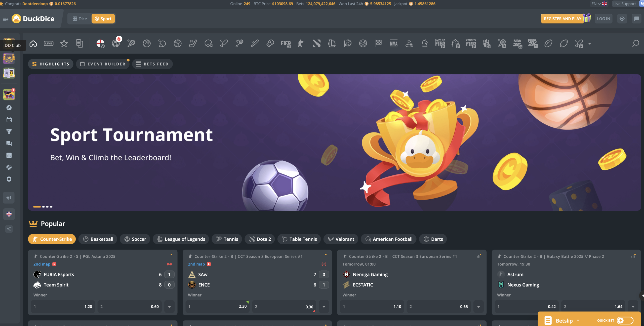Click Register and Play button
This screenshot has width=644, height=326.
point(562,19)
